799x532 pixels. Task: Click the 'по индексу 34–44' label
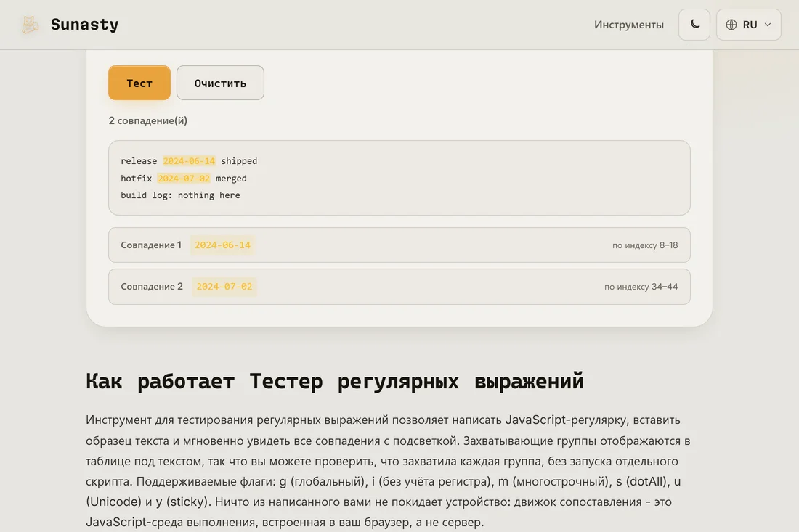(x=641, y=287)
